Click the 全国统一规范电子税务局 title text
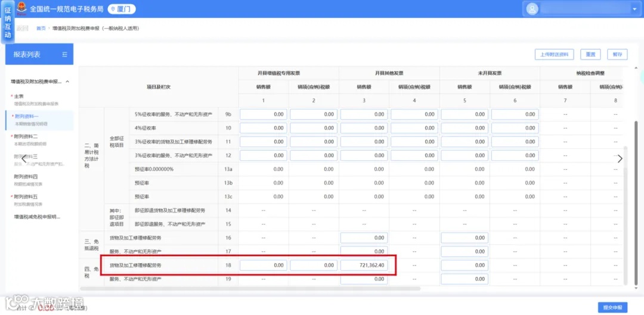The width and height of the screenshot is (644, 315). pos(67,9)
